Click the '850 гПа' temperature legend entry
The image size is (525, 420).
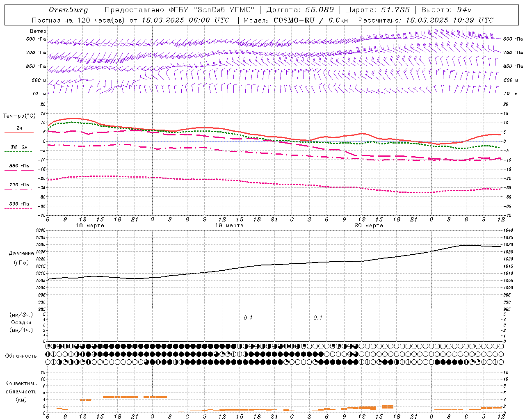click(x=19, y=166)
